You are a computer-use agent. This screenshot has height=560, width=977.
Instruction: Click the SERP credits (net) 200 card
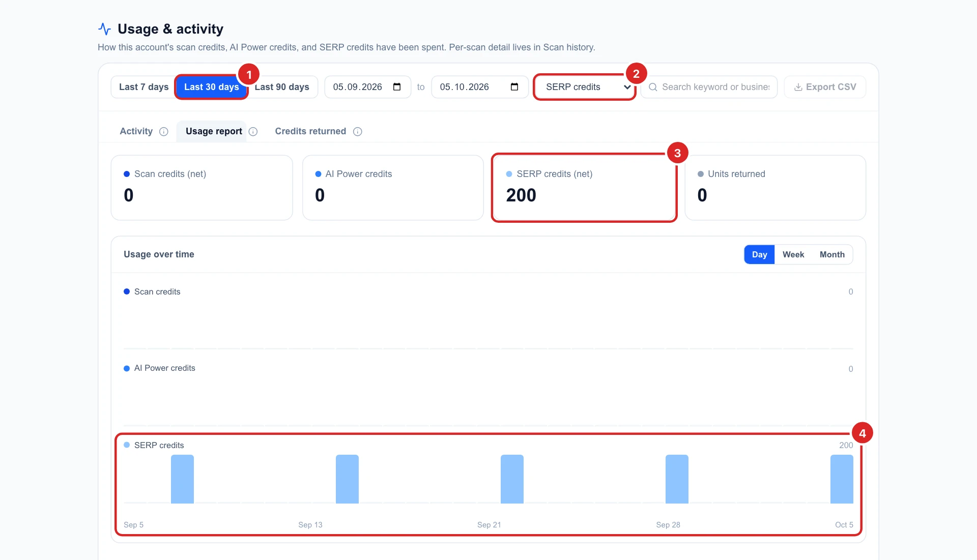pos(584,188)
